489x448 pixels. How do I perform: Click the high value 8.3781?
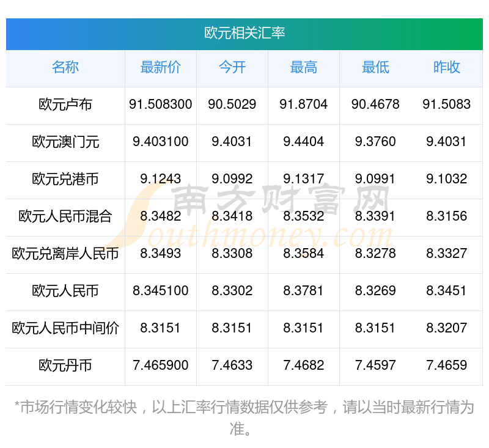[304, 290]
